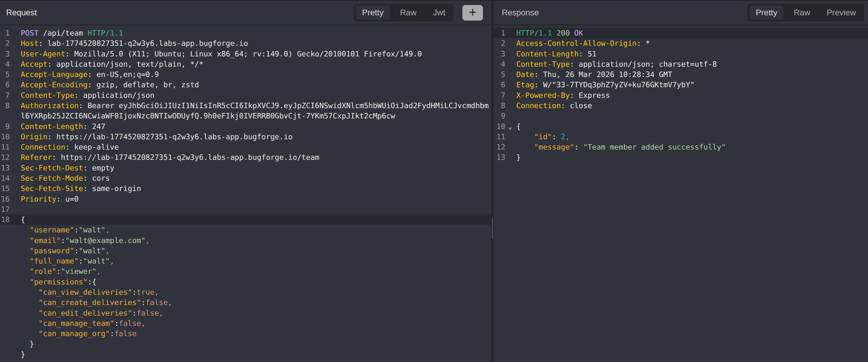This screenshot has height=362, width=868.
Task: Click the HTTP/1.1 200 OK status line
Action: (549, 33)
